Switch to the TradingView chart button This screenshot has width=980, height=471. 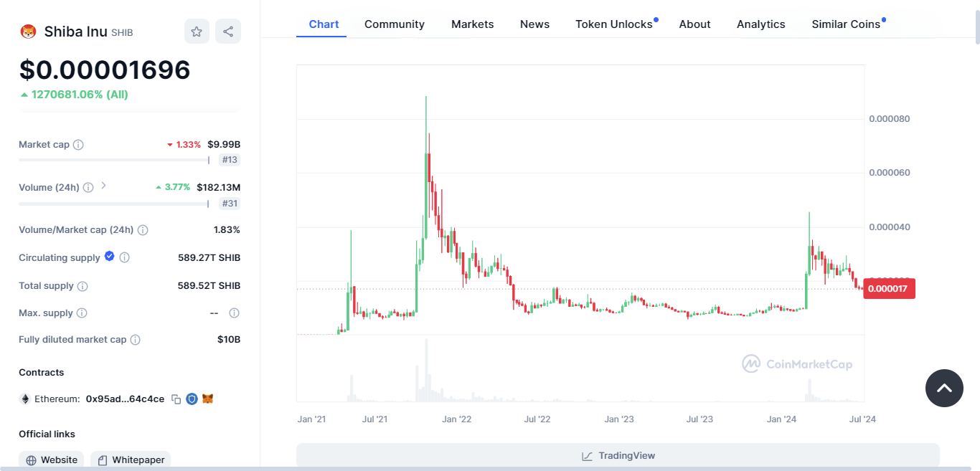pyautogui.click(x=618, y=456)
